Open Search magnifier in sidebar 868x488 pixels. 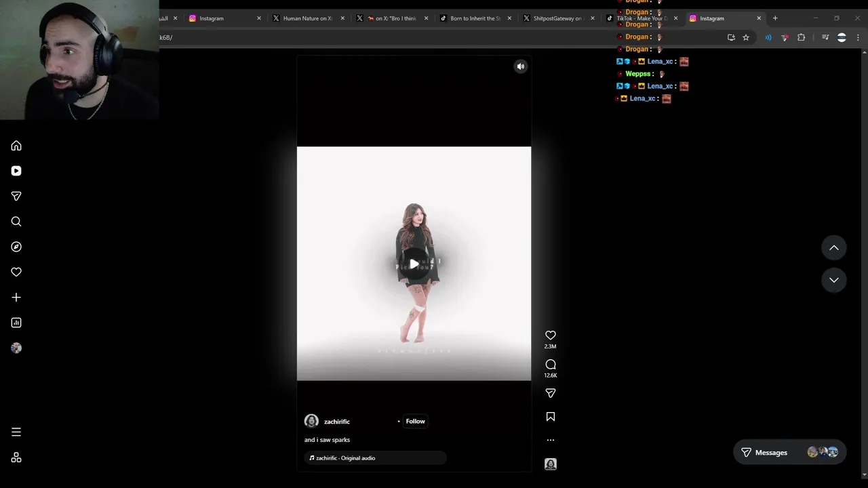click(16, 222)
